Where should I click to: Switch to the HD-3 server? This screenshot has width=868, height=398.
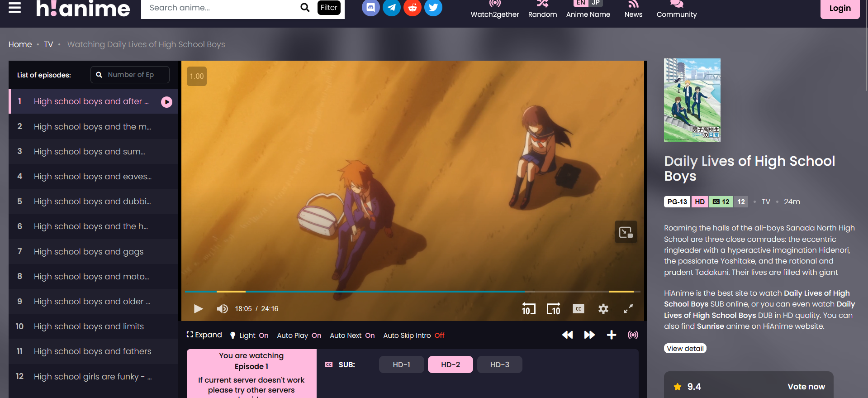pos(499,364)
